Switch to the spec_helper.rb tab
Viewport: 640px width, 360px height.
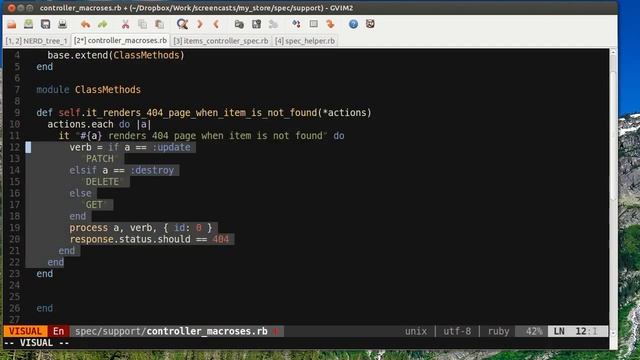point(305,41)
